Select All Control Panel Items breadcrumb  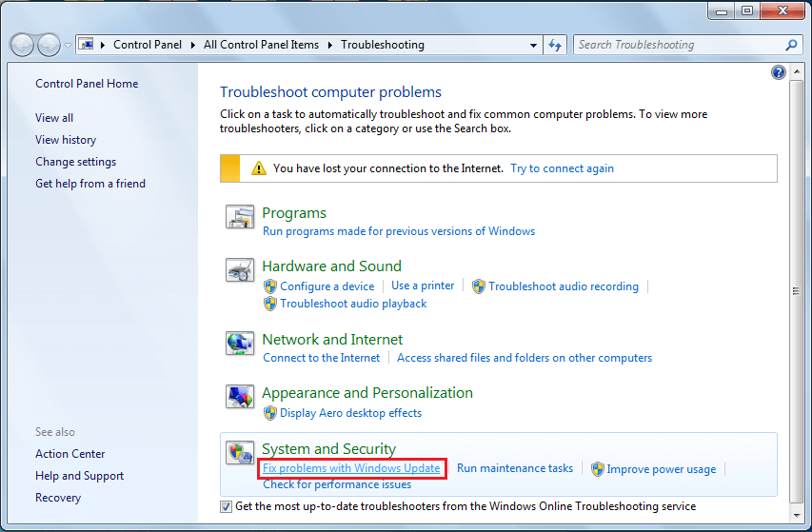click(x=262, y=45)
